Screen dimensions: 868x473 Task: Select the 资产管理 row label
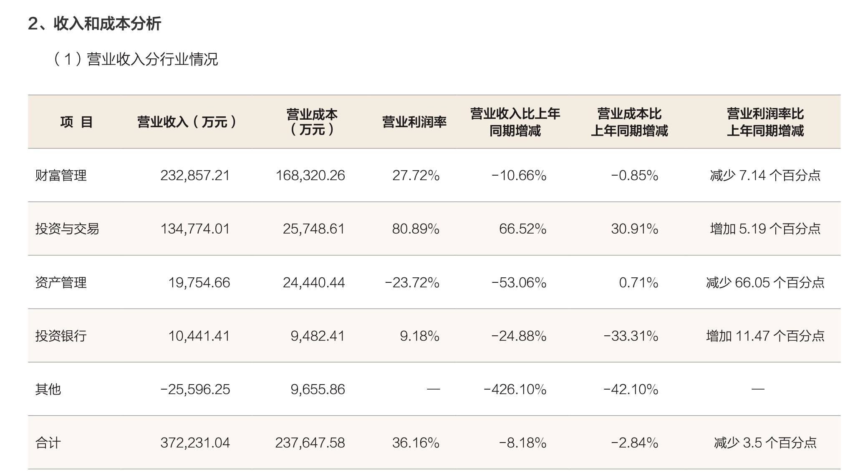(x=61, y=282)
